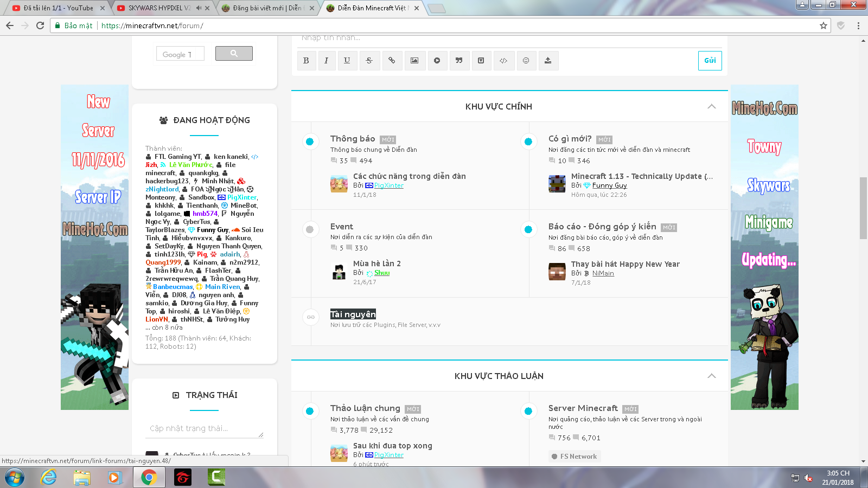Open the Event forum
This screenshot has width=868, height=488.
tap(342, 227)
